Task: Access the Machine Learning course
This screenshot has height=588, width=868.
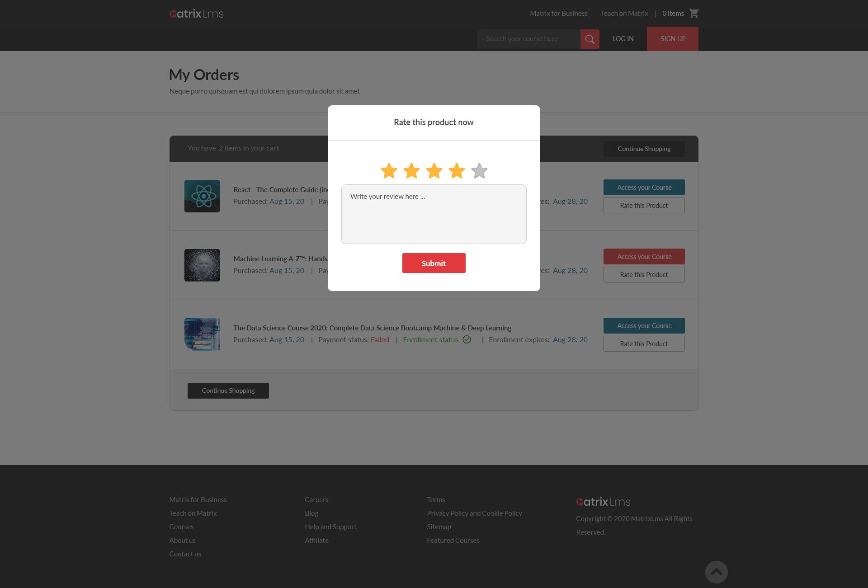Action: coord(644,257)
